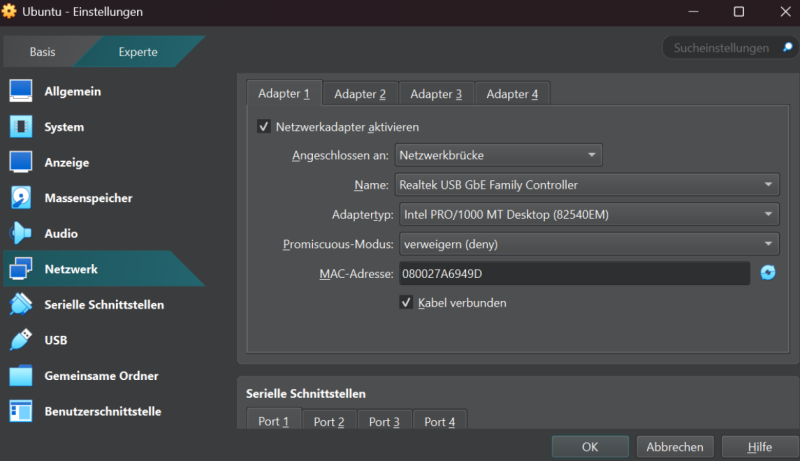Image resolution: width=800 pixels, height=461 pixels.
Task: Open the Audio speaker icon
Action: pos(20,233)
